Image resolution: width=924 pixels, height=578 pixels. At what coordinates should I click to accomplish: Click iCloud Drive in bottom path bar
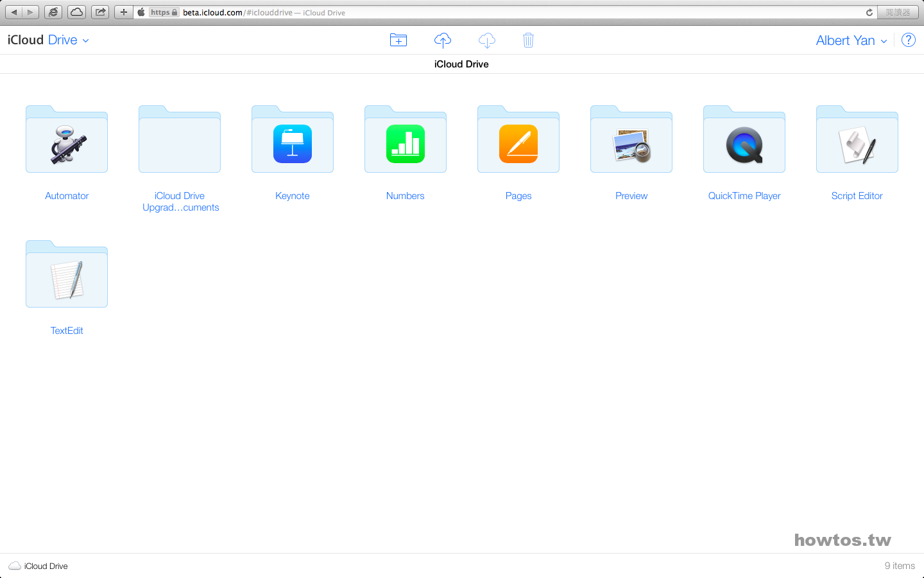38,566
